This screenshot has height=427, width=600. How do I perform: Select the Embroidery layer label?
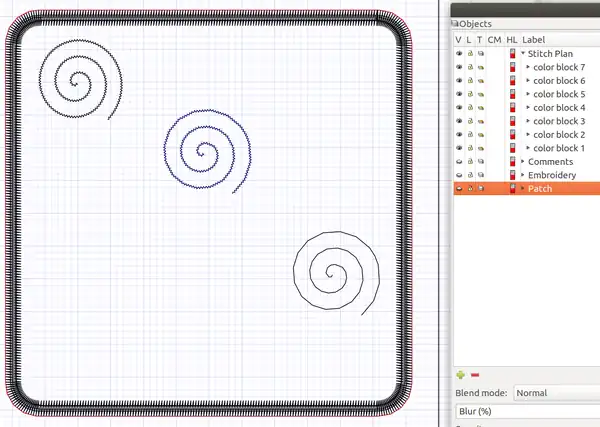[551, 175]
